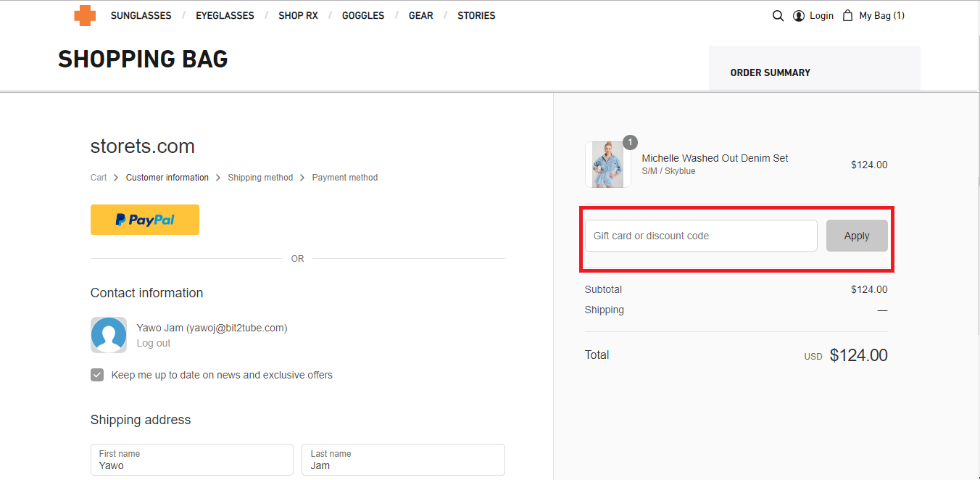The width and height of the screenshot is (980, 480).
Task: Click the gift card or discount code field
Action: [701, 236]
